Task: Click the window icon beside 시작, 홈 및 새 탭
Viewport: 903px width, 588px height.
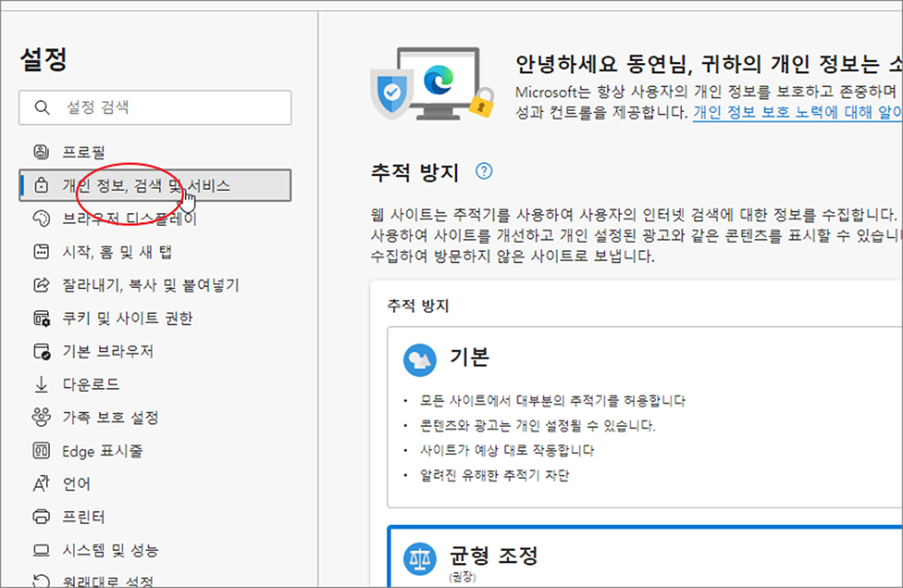Action: point(41,251)
